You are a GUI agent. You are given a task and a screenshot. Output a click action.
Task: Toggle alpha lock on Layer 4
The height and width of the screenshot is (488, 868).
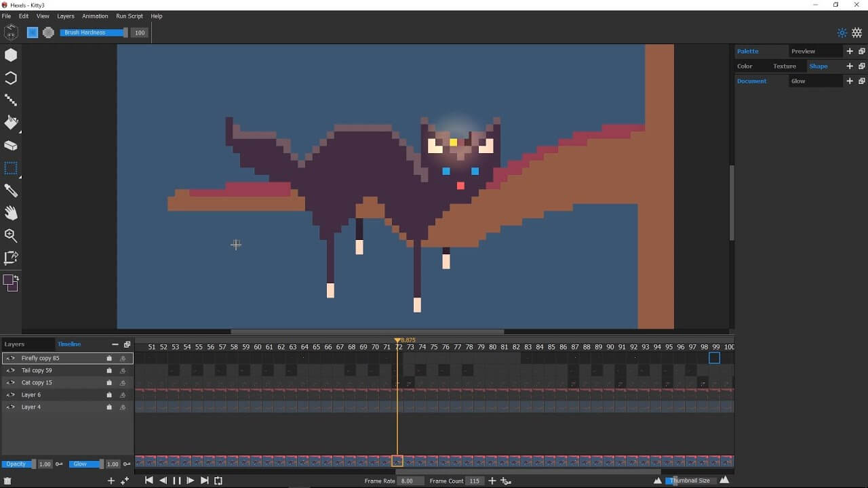pyautogui.click(x=123, y=407)
